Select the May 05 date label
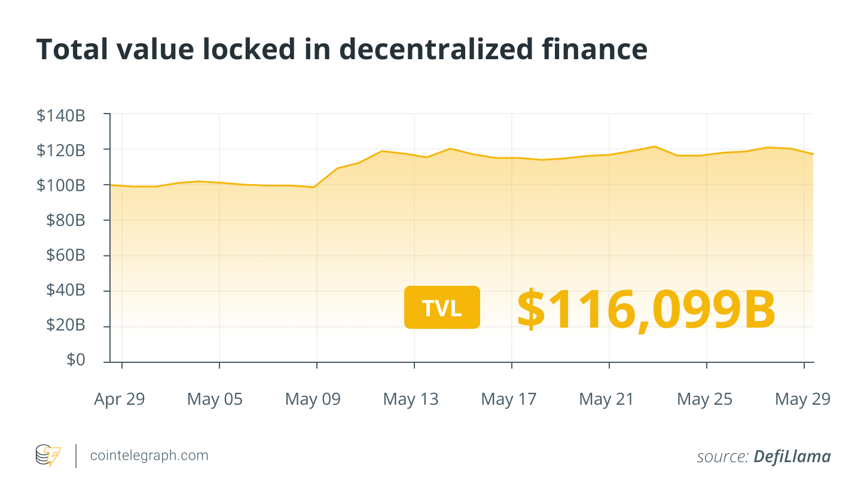Screen dimensions: 867x504 (x=215, y=399)
